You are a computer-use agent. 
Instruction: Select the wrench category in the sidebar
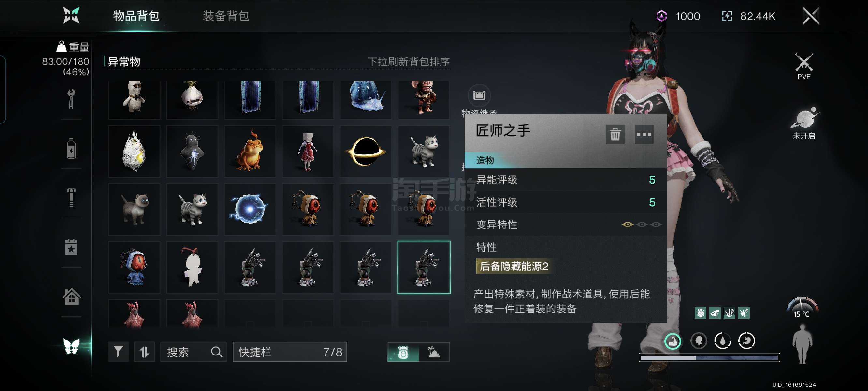click(71, 99)
